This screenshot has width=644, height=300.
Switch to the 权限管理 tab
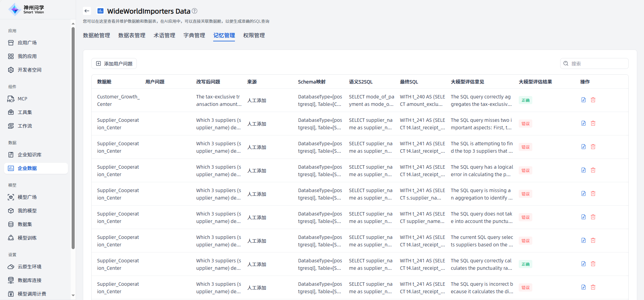pos(254,35)
